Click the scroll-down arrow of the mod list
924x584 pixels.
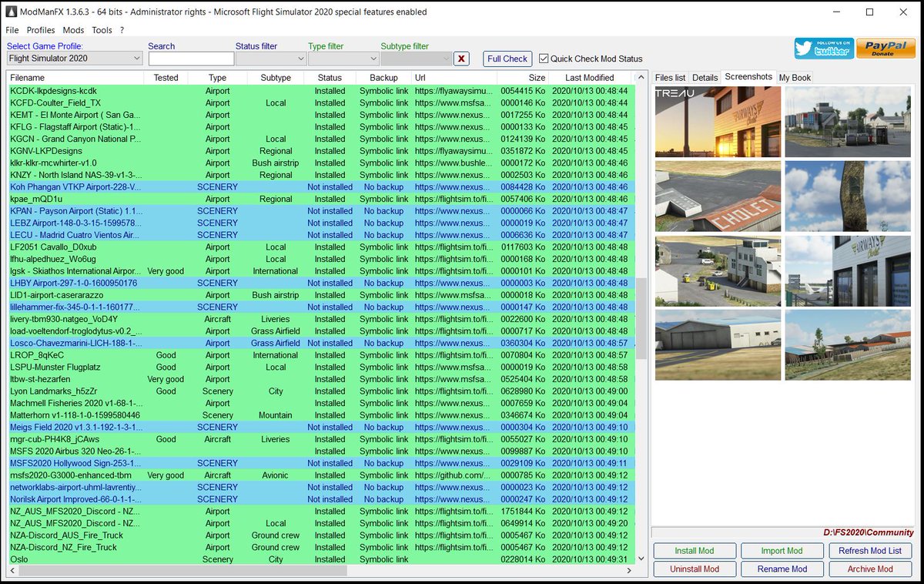click(641, 559)
